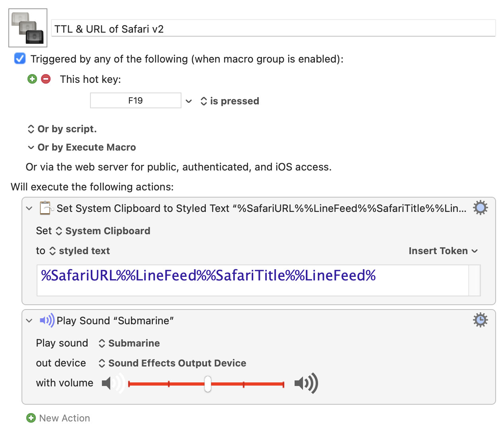
Task: Click the volume slider handle
Action: pos(207,384)
